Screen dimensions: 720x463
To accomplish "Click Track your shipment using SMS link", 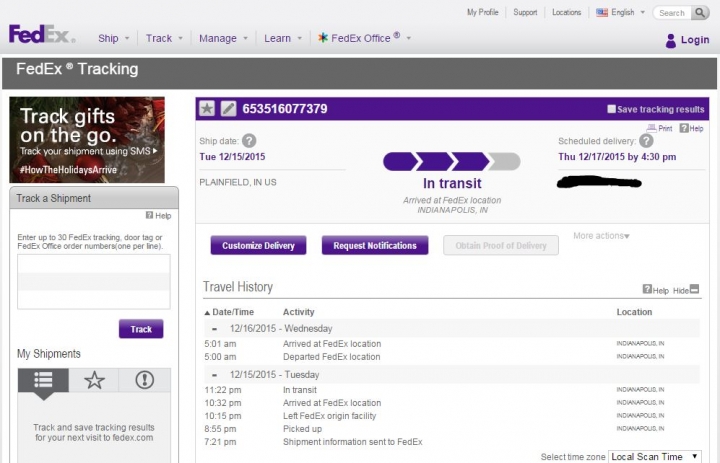I will pyautogui.click(x=88, y=151).
